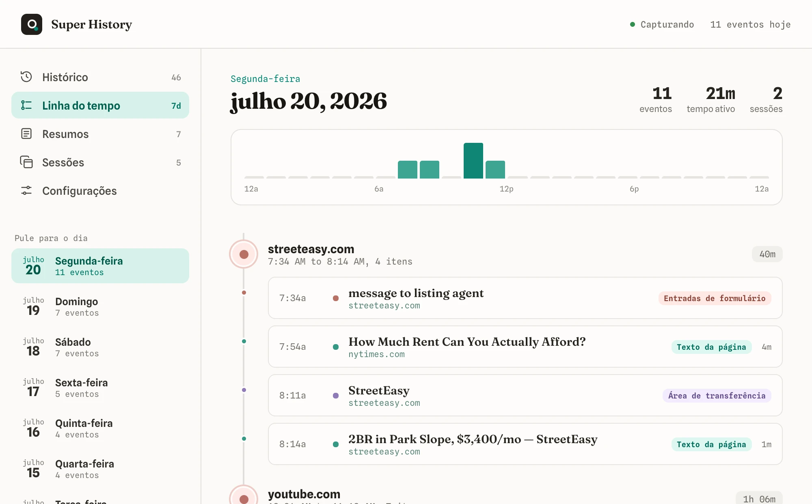
Task: Jump to Domingo julho 19
Action: tap(100, 306)
